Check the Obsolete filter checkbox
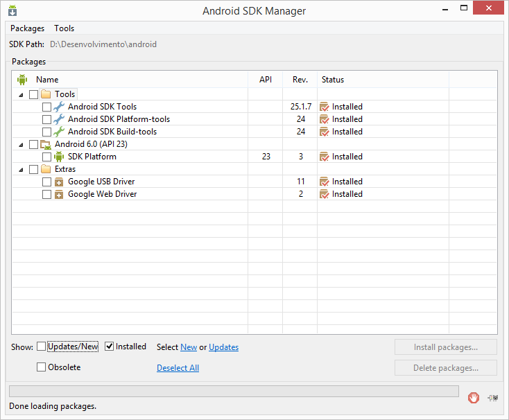 tap(42, 367)
